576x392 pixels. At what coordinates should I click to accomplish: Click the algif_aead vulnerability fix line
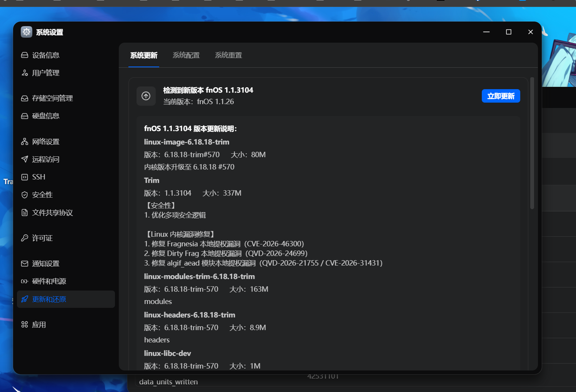tap(263, 263)
